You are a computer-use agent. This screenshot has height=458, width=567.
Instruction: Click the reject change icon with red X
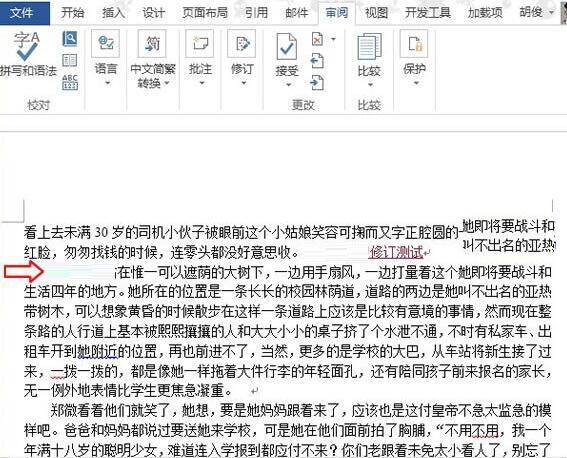click(x=317, y=39)
